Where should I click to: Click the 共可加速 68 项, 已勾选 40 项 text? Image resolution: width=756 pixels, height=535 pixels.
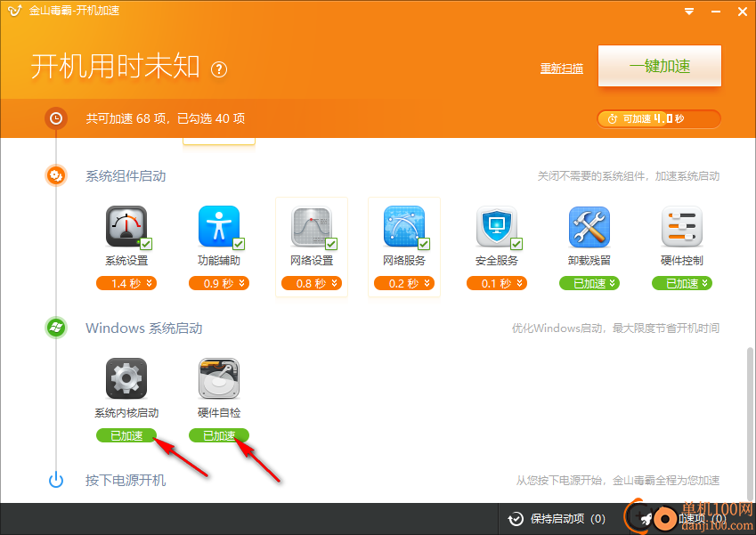pyautogui.click(x=166, y=118)
